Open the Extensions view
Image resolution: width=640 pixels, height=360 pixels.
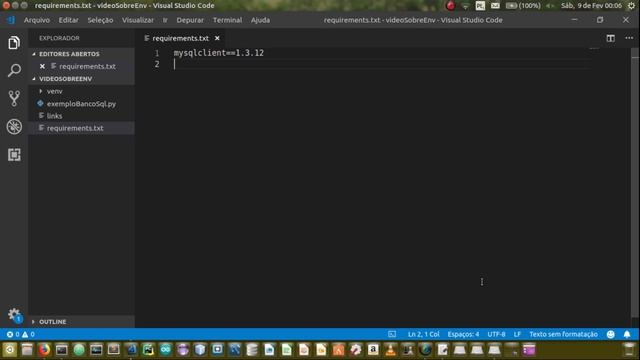coord(14,155)
